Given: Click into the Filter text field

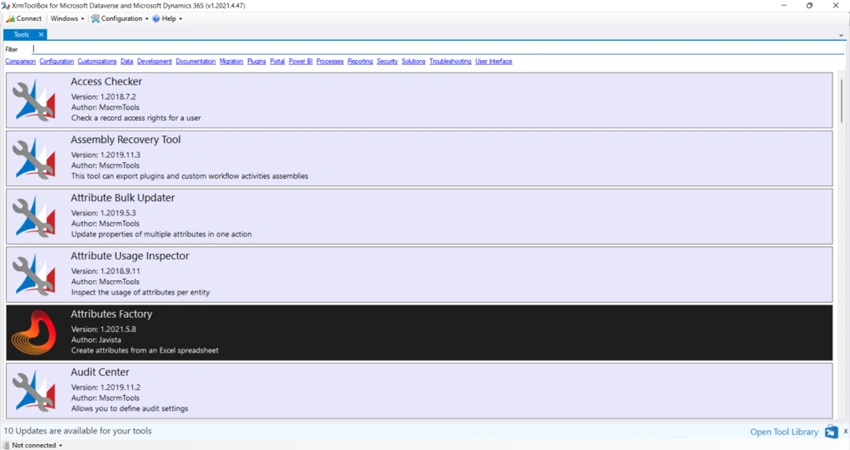Looking at the screenshot, I should 438,49.
